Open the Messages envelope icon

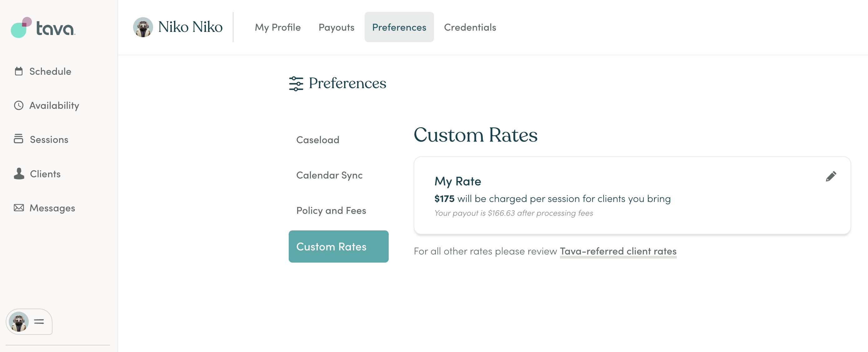pyautogui.click(x=18, y=208)
